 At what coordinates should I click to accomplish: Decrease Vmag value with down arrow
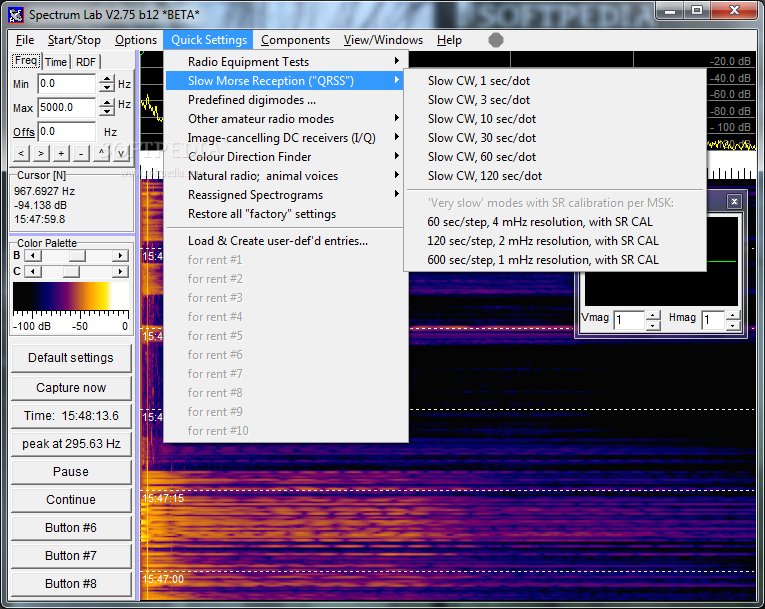pos(653,325)
